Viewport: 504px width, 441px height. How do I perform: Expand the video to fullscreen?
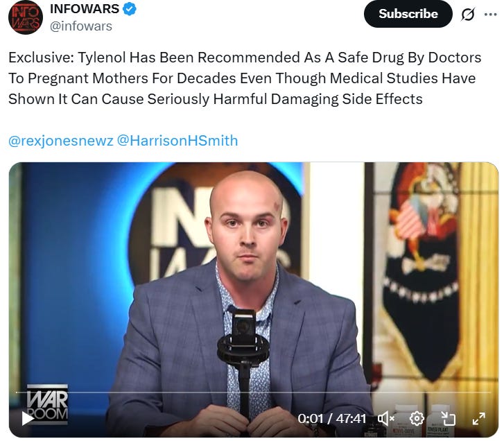tap(478, 419)
